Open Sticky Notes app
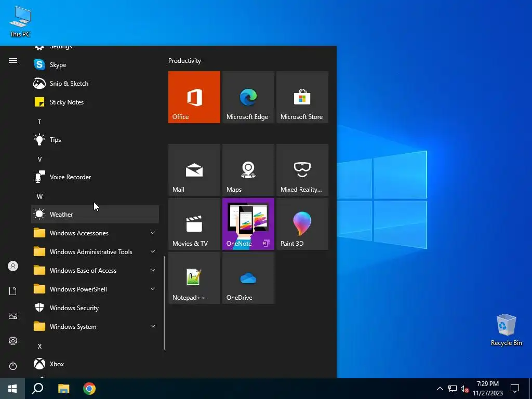This screenshot has height=399, width=532. [95, 102]
